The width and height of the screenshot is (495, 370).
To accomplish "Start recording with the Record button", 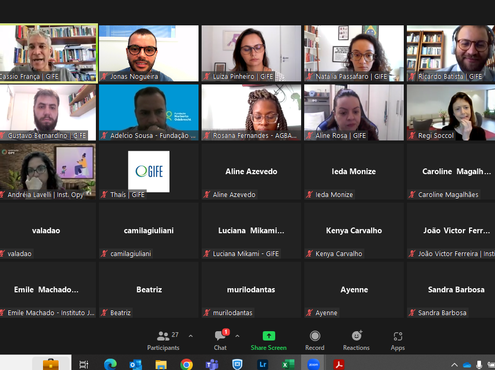I will point(315,341).
